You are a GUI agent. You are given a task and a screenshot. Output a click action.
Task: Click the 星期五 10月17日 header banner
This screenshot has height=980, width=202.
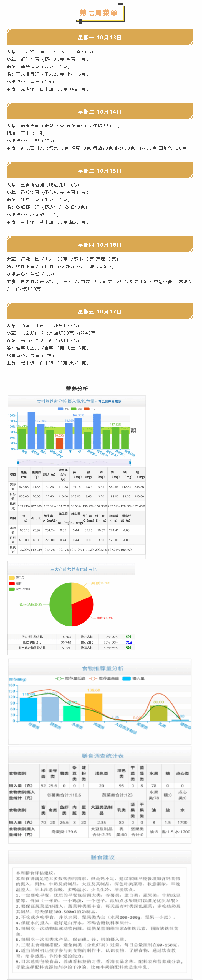pyautogui.click(x=100, y=312)
